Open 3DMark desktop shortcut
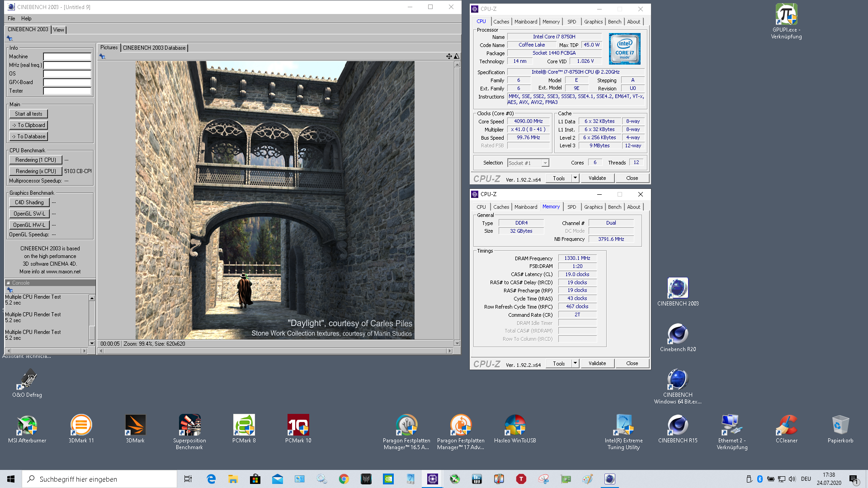Viewport: 868px width, 488px height. coord(135,429)
